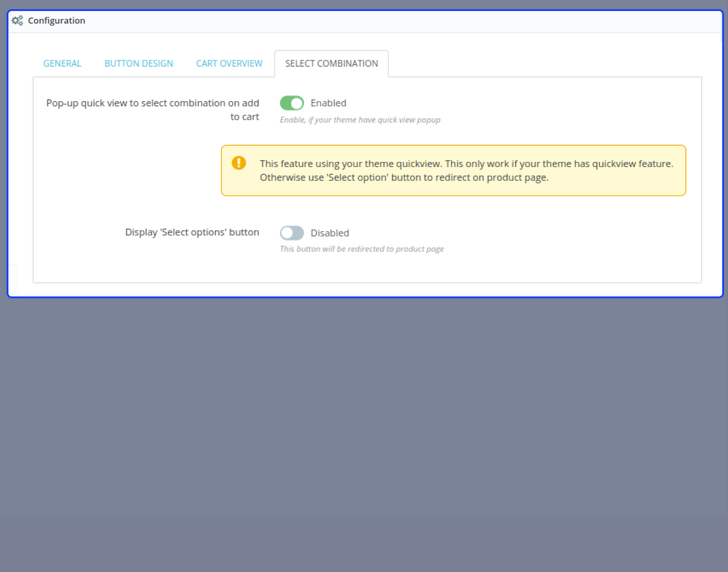Enable the Display 'Select options' button switch

click(x=292, y=233)
